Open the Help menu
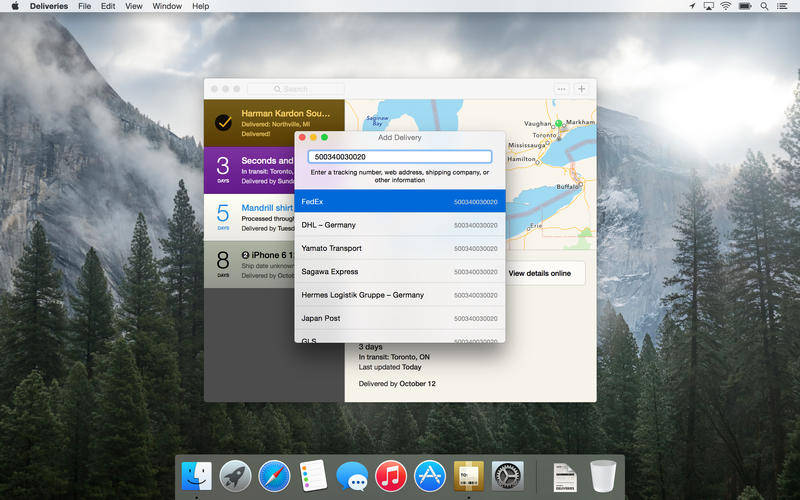The height and width of the screenshot is (500, 800). [201, 6]
